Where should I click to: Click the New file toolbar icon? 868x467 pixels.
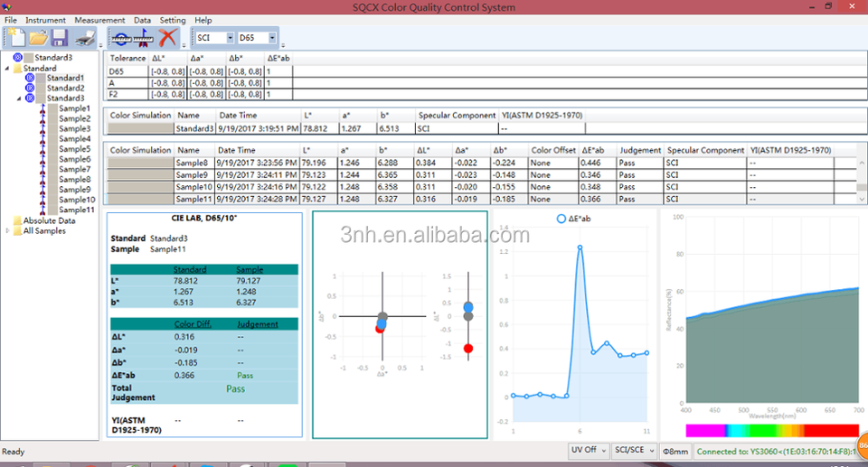15,38
